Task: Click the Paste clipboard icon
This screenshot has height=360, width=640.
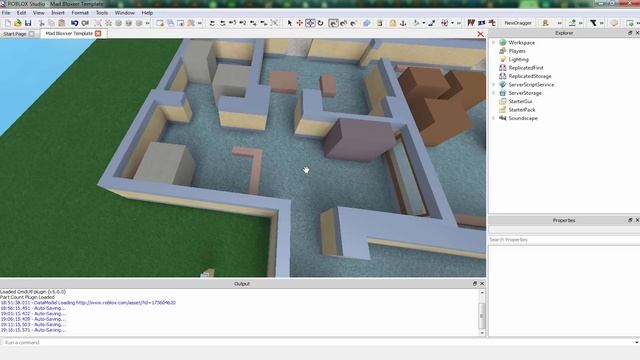Action: (62, 23)
